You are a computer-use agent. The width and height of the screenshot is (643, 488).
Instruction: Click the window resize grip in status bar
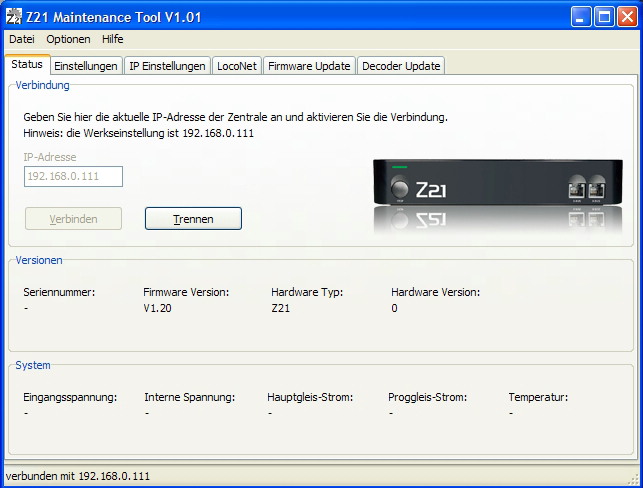pos(634,478)
